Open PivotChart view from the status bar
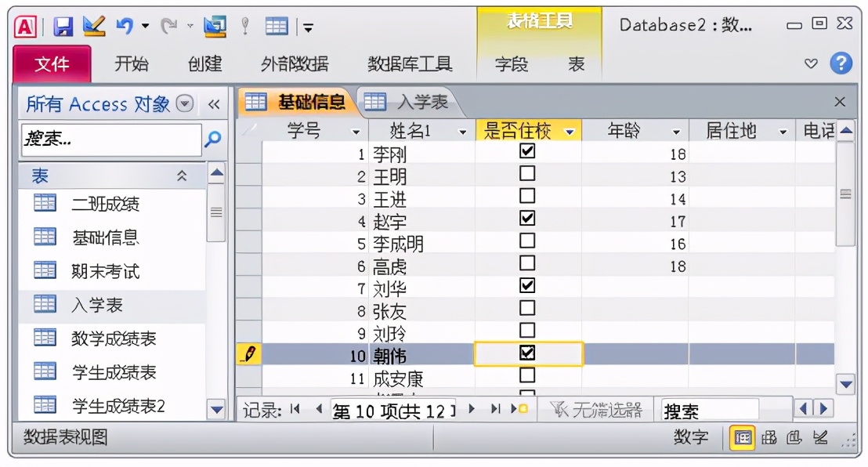 794,437
